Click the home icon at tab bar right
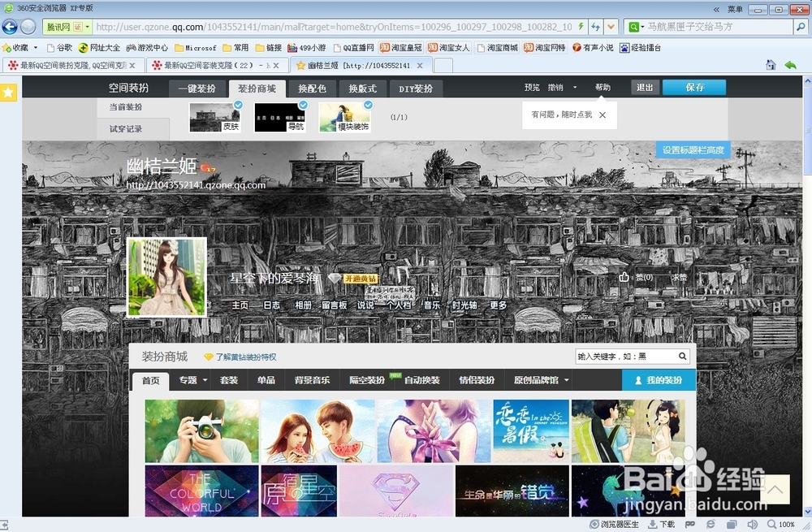 pos(771,65)
